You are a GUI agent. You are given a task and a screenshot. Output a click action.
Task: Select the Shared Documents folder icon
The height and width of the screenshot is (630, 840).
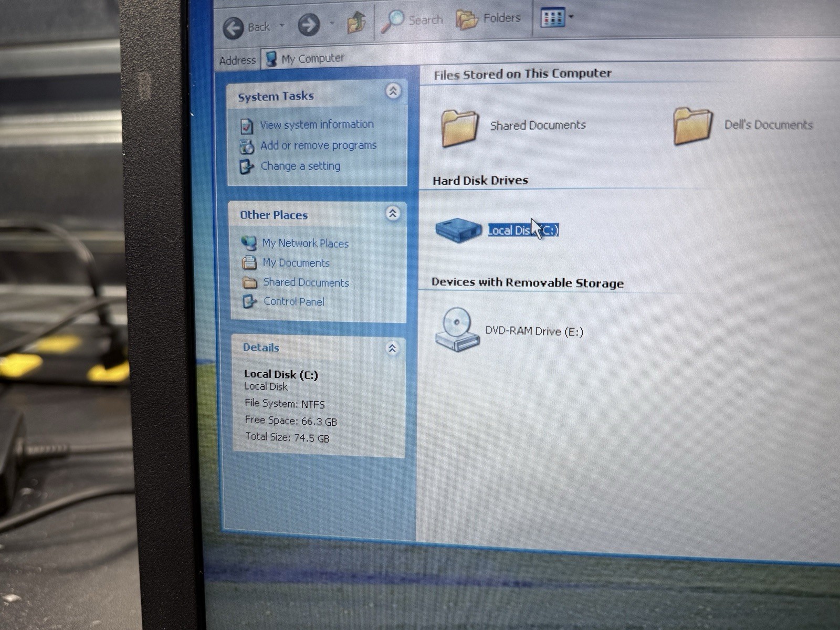point(460,128)
